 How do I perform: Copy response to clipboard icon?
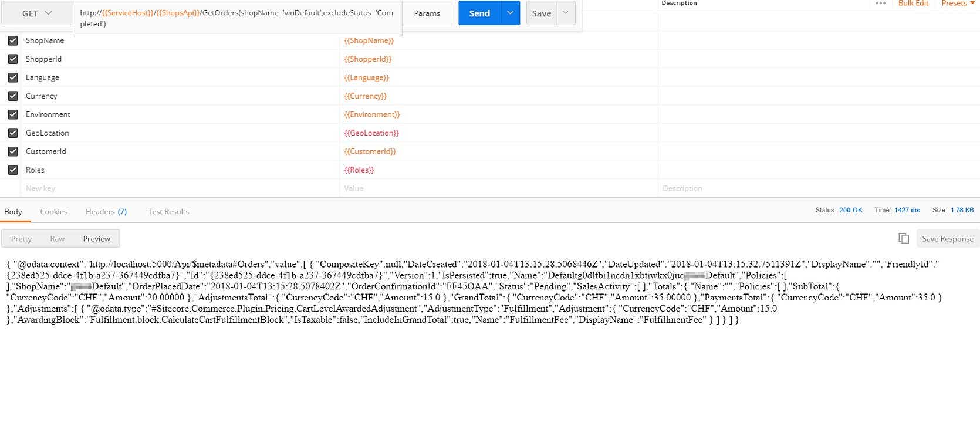[x=904, y=238]
